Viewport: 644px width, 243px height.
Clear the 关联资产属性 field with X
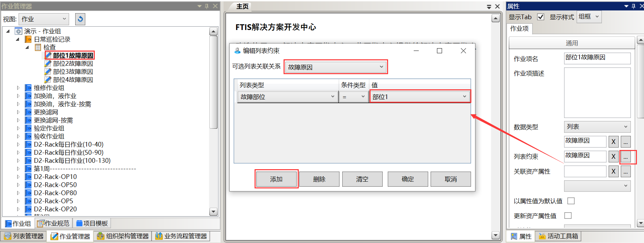point(613,172)
